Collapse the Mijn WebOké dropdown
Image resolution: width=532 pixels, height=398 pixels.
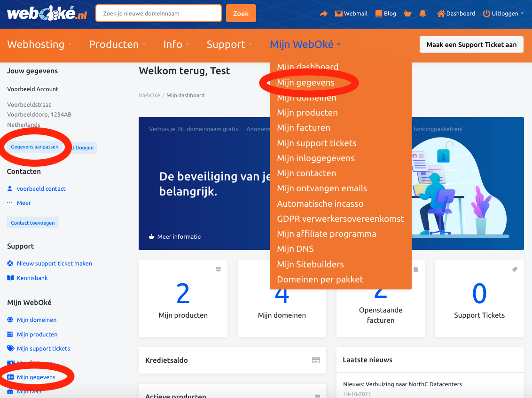[x=305, y=45]
